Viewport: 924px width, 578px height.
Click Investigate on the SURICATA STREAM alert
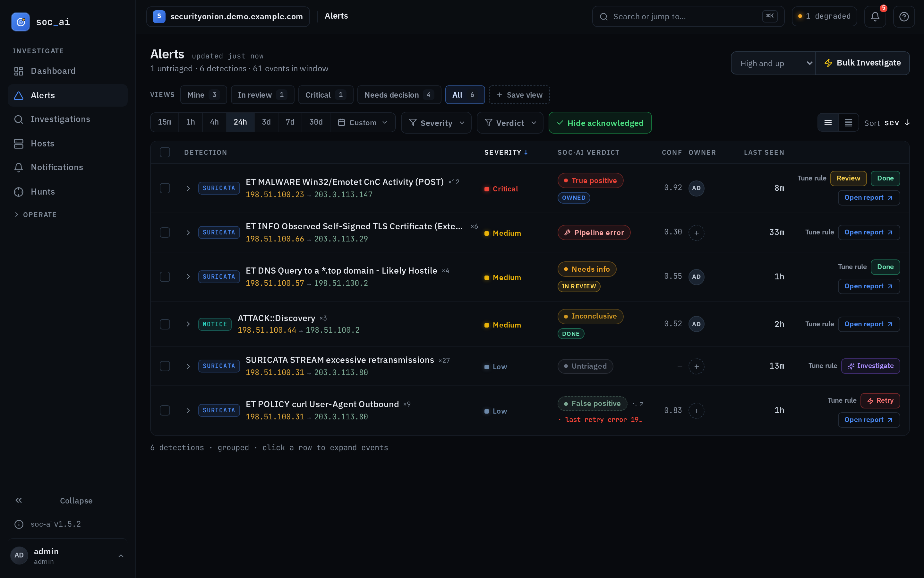[x=870, y=366]
